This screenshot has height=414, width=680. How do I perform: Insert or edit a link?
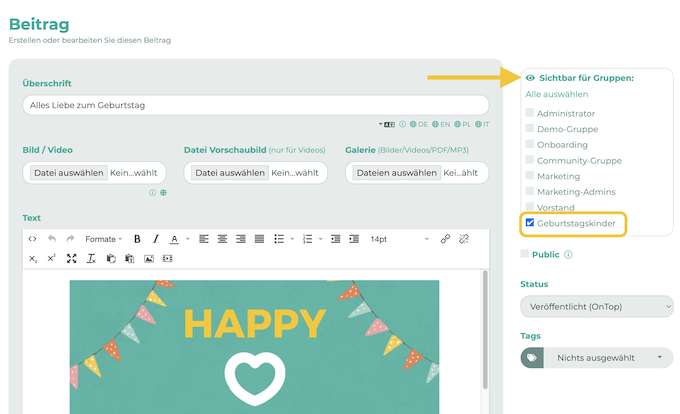[x=445, y=239]
